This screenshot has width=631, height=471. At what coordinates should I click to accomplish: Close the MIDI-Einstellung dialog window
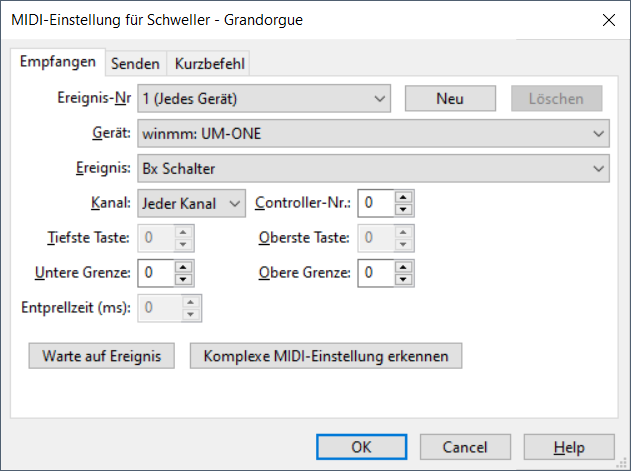(606, 19)
